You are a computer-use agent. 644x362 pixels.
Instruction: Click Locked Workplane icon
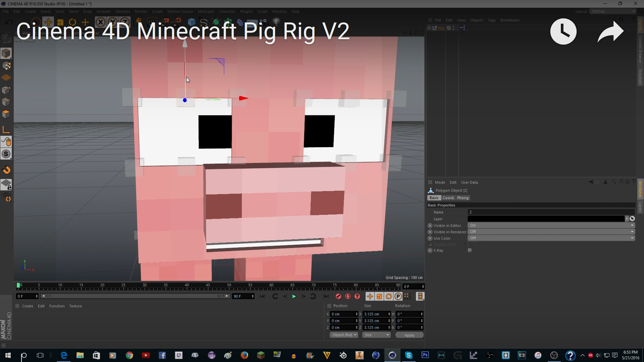[x=6, y=184]
